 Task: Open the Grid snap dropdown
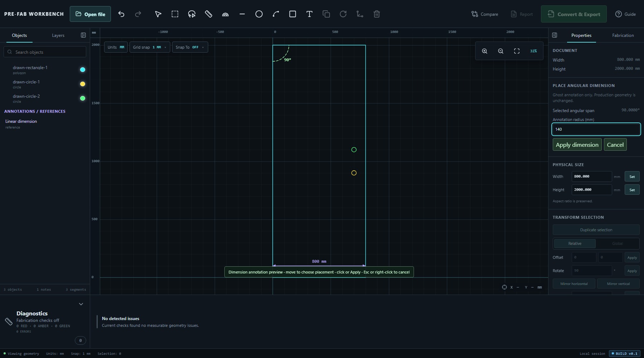(x=150, y=47)
